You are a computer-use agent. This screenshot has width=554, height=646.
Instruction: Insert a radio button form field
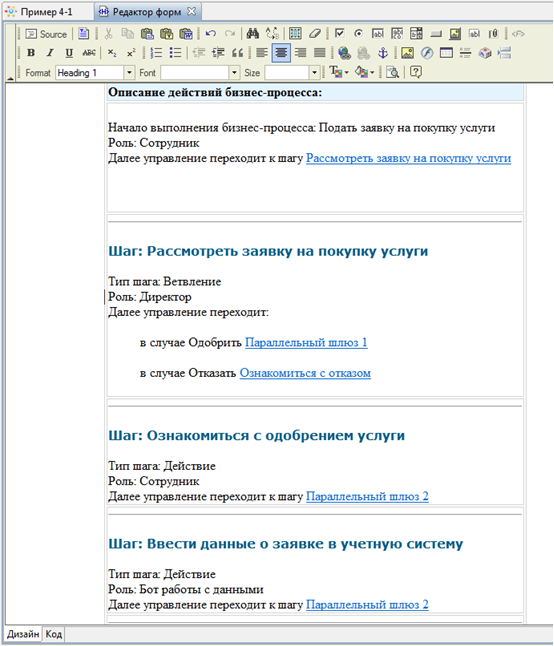tap(358, 34)
